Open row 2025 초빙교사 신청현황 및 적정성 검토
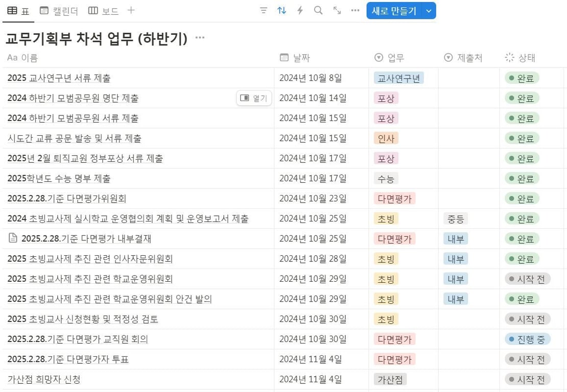Viewport: 567px width, 392px height. point(83,319)
